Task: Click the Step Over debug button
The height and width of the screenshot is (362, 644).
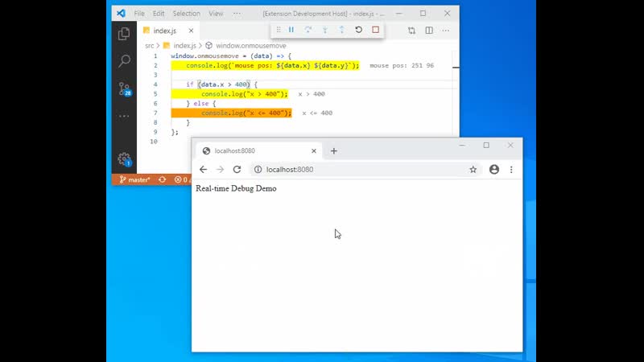Action: tap(308, 30)
